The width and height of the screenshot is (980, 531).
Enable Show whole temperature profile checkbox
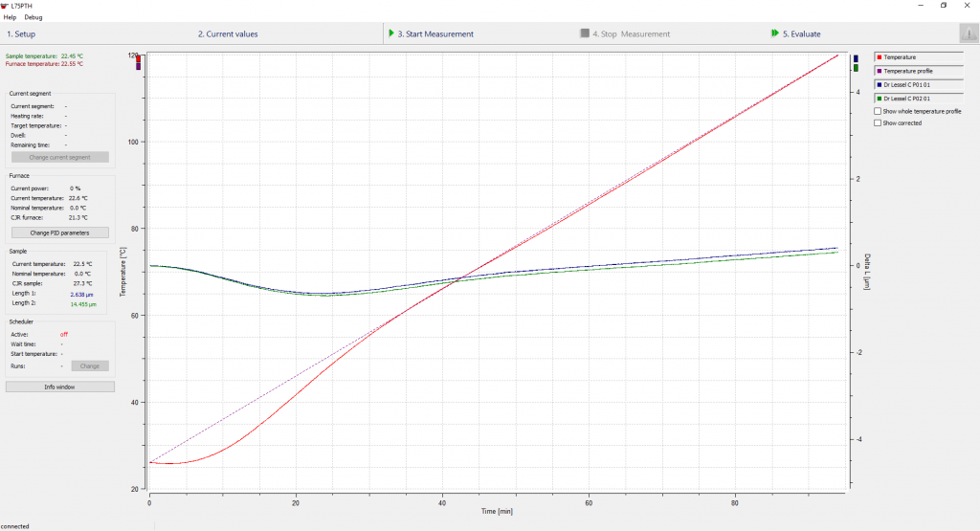[x=879, y=111]
